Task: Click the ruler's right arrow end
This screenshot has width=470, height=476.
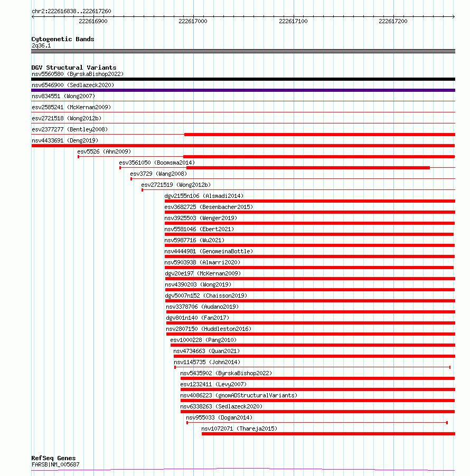Action: [x=453, y=16]
